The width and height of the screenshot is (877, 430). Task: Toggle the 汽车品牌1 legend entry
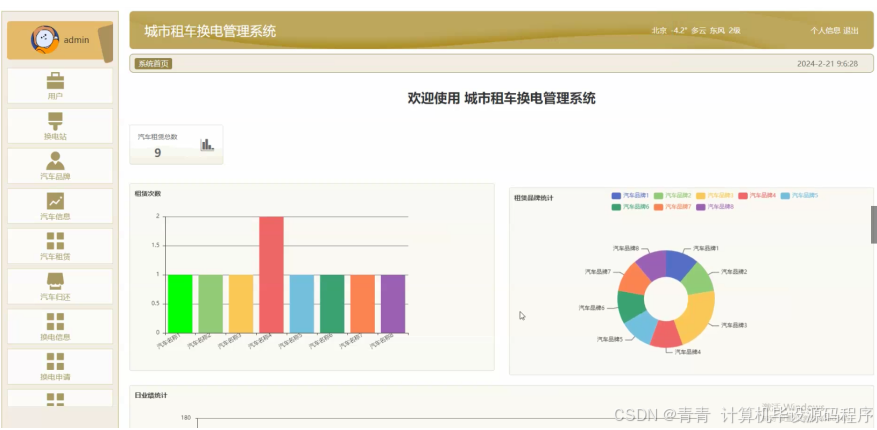click(630, 196)
